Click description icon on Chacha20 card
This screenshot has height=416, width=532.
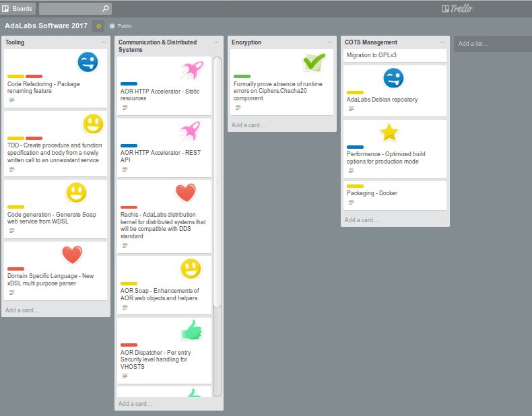pyautogui.click(x=238, y=108)
